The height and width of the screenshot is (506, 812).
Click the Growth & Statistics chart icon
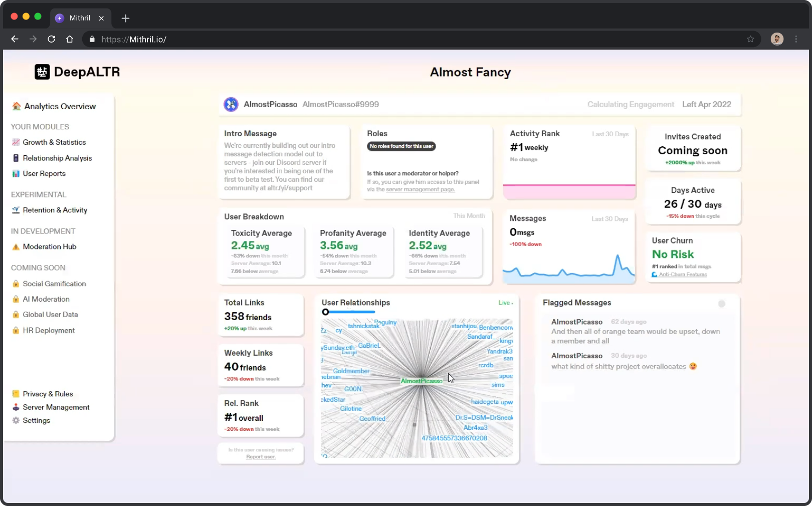pos(16,142)
